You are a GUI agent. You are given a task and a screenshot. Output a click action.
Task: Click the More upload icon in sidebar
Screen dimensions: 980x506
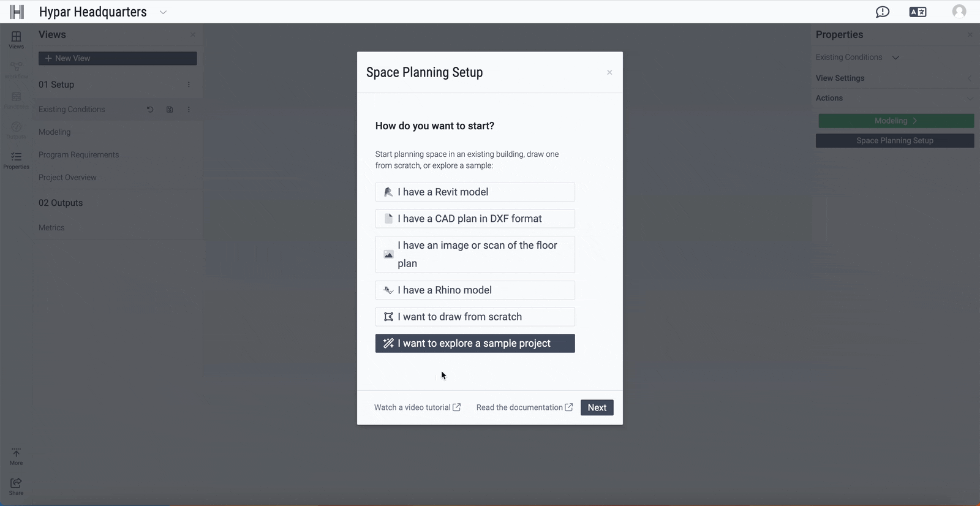point(16,456)
